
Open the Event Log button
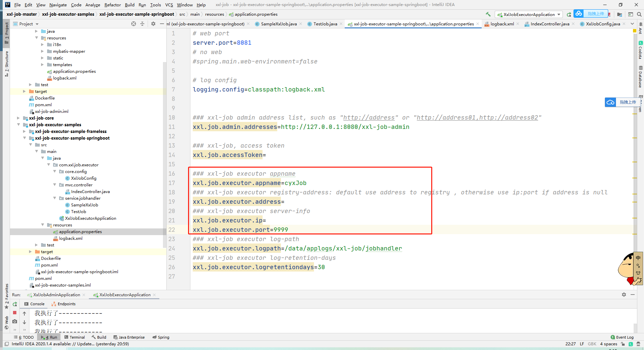click(x=622, y=337)
